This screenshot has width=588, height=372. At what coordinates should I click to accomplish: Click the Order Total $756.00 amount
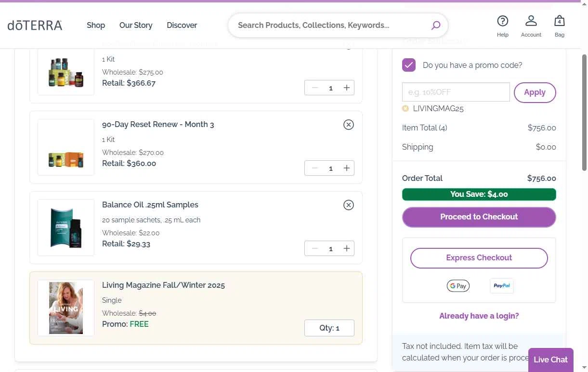[x=541, y=178]
